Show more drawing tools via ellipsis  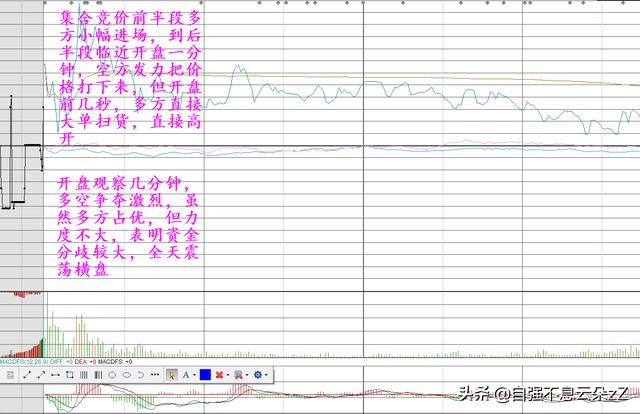154,375
